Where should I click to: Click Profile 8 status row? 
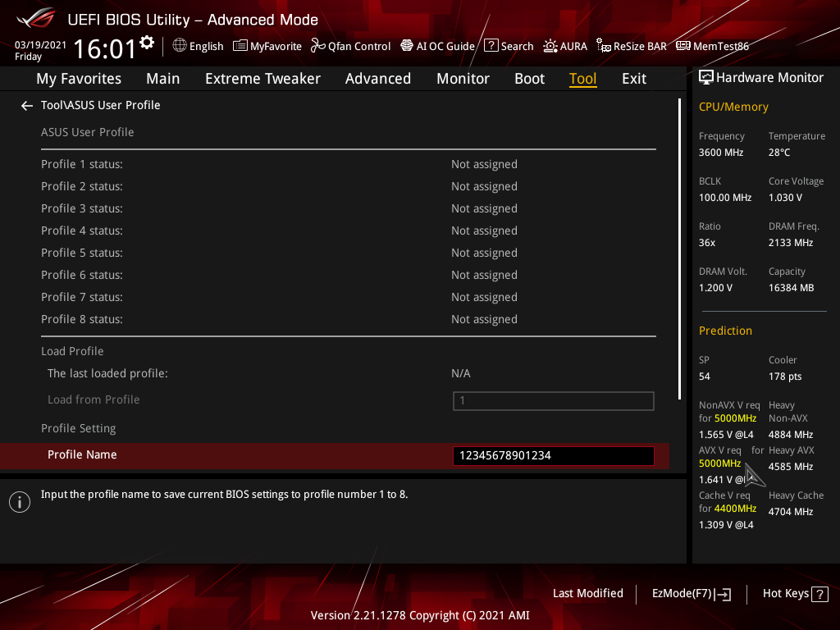(x=348, y=319)
